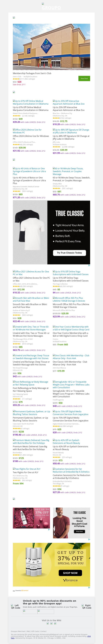Viewport: 103px width, 644px height.
Task: Open the FAQ footer link
Action: coord(28,632)
